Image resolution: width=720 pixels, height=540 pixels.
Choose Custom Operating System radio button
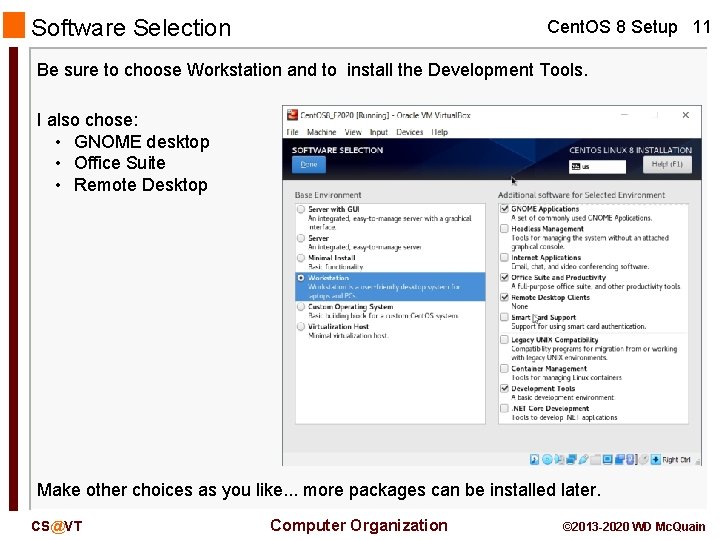(301, 306)
